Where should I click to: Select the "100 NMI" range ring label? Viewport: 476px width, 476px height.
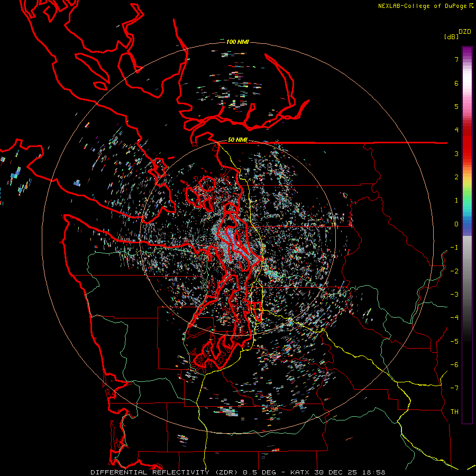click(237, 42)
